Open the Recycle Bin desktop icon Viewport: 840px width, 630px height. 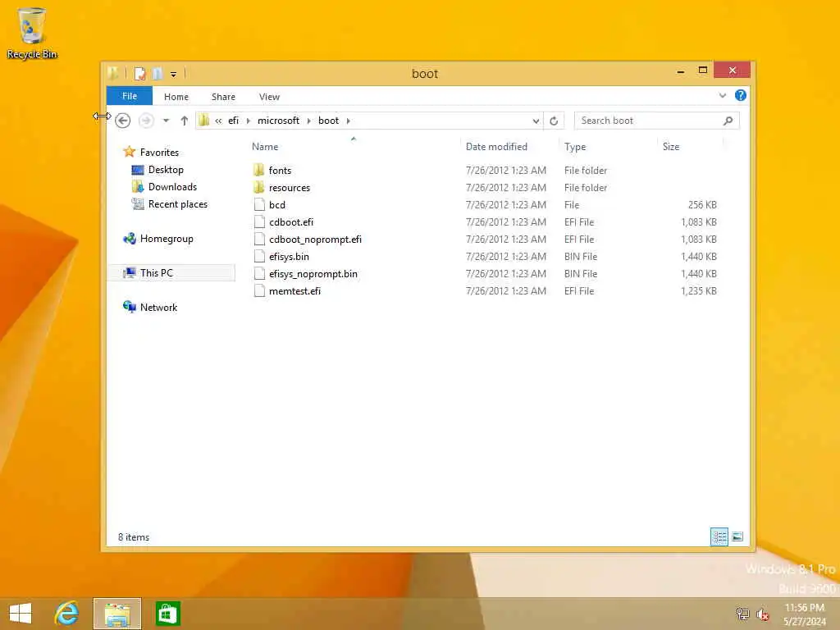(32, 33)
